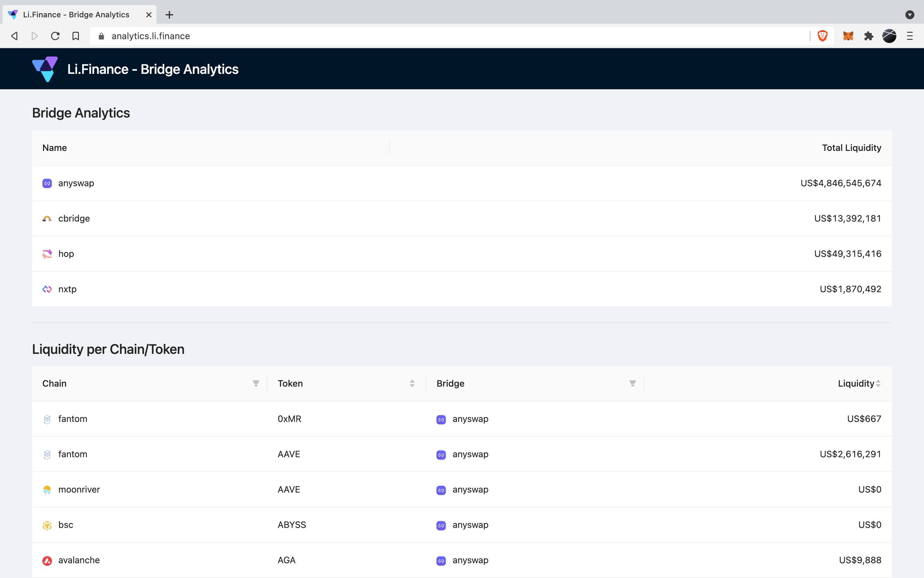Click the nxtp bridge icon
The width and height of the screenshot is (924, 578).
47,289
